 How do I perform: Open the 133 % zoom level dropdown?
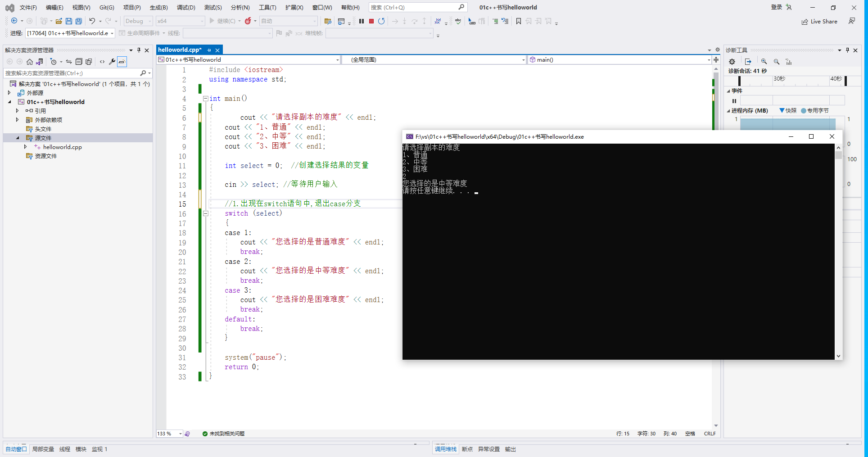click(x=170, y=434)
